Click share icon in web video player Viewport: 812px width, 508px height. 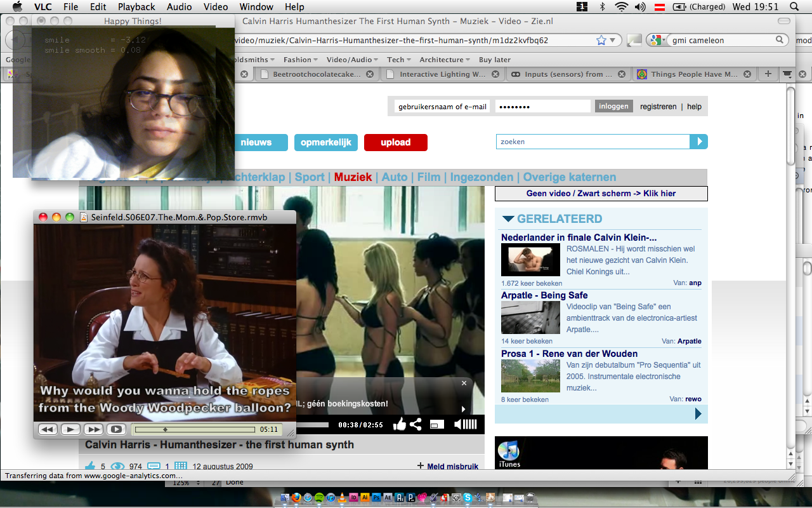[416, 425]
